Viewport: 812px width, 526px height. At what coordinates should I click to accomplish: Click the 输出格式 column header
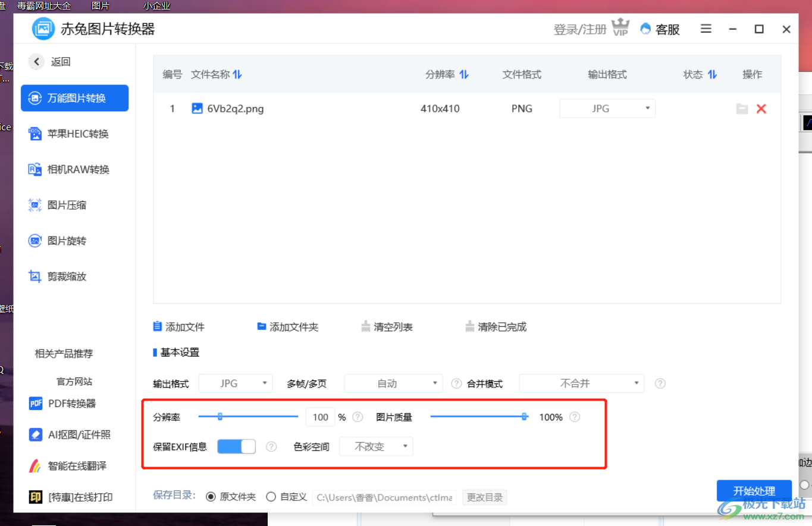pyautogui.click(x=607, y=74)
